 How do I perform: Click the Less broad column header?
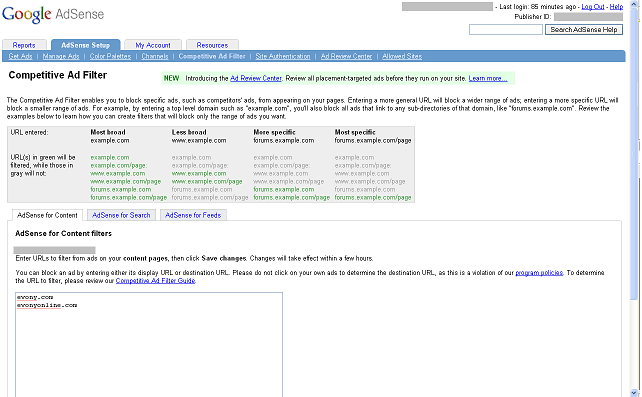pos(189,132)
